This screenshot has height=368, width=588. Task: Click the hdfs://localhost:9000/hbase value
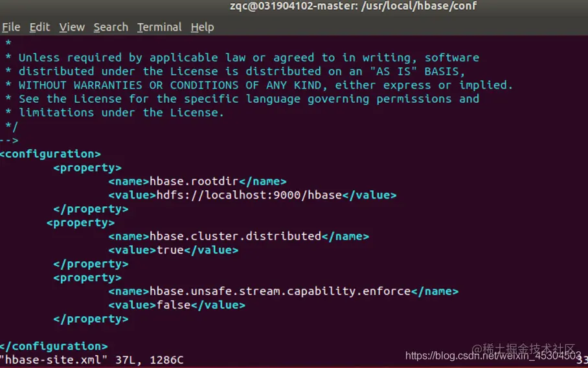[249, 195]
